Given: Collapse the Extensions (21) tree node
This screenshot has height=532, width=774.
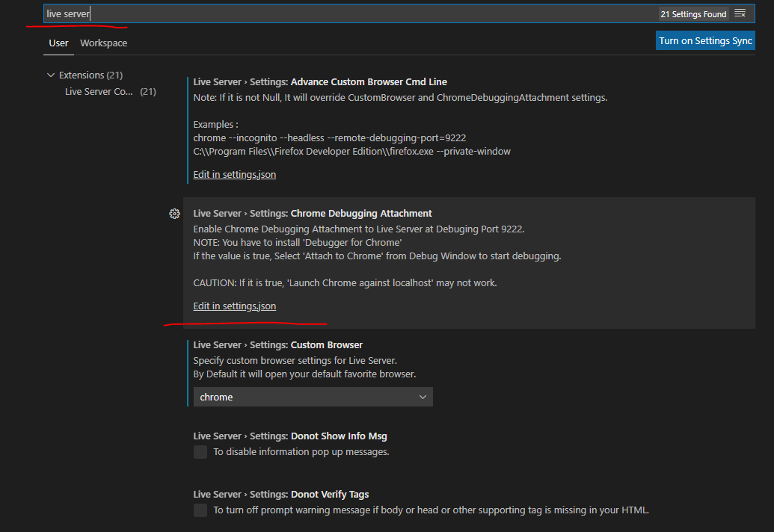Looking at the screenshot, I should coord(50,75).
